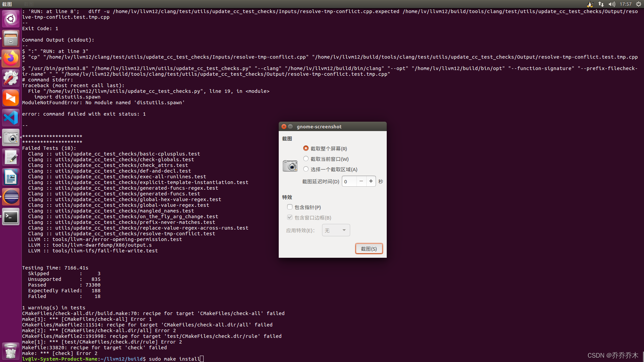Viewport: 644px width, 362px height.
Task: Open the Trash in the dock
Action: pos(11,351)
